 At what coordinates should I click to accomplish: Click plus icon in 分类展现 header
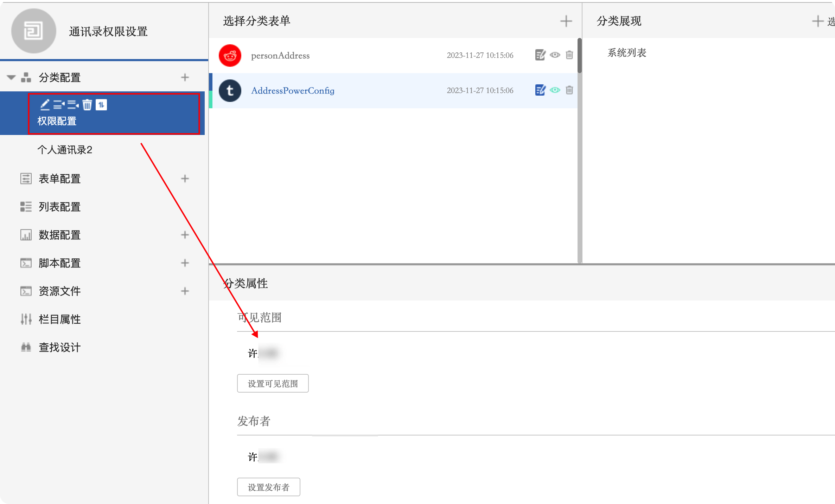pos(817,21)
